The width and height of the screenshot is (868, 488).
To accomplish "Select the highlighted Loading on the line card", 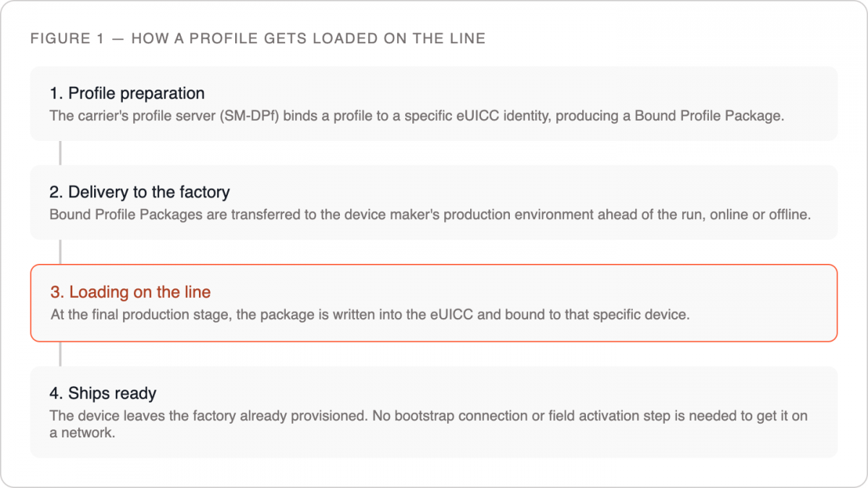I will coord(434,303).
